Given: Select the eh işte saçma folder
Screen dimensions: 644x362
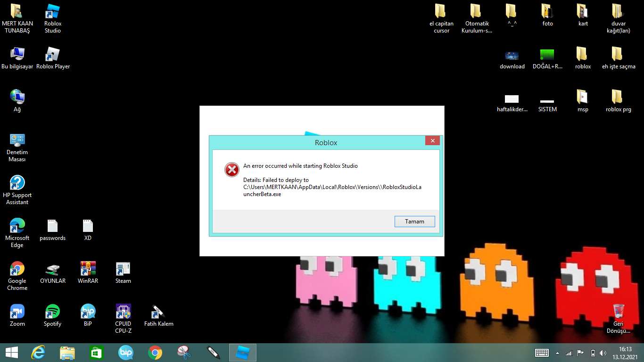Looking at the screenshot, I should click(618, 58).
